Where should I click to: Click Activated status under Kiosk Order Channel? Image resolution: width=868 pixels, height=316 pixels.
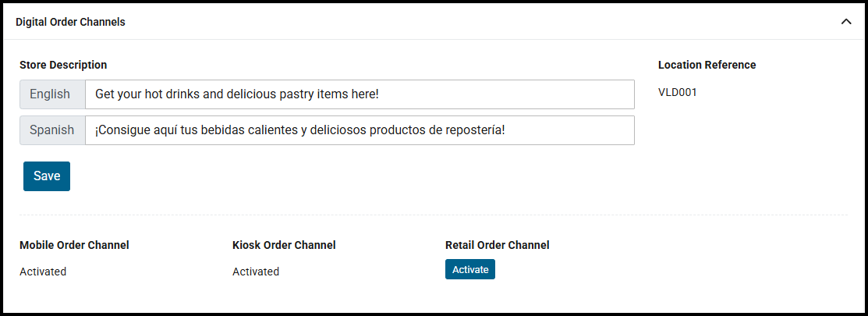click(256, 272)
